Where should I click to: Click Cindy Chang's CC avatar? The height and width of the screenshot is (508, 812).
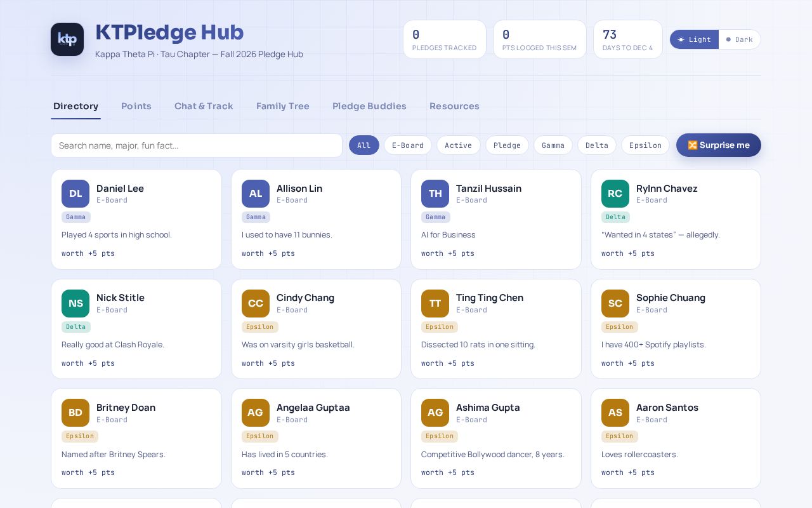click(x=256, y=304)
